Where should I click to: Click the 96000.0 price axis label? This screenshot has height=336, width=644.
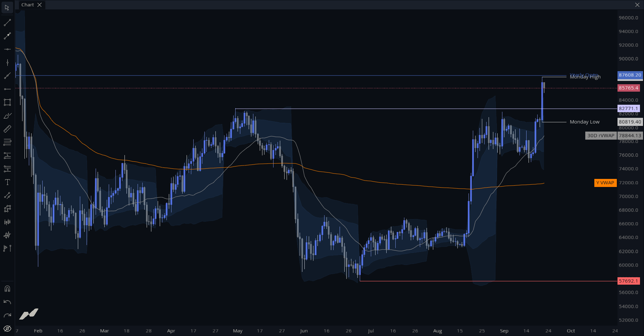click(629, 18)
